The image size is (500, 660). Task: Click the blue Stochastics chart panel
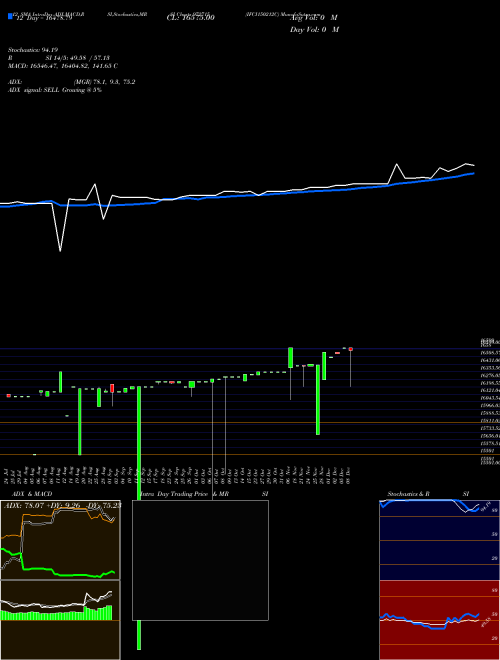point(439,540)
